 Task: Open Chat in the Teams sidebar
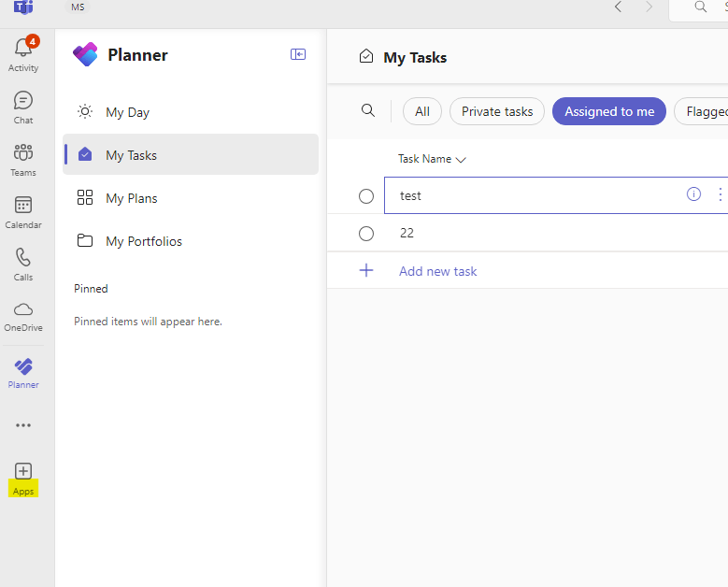23,100
